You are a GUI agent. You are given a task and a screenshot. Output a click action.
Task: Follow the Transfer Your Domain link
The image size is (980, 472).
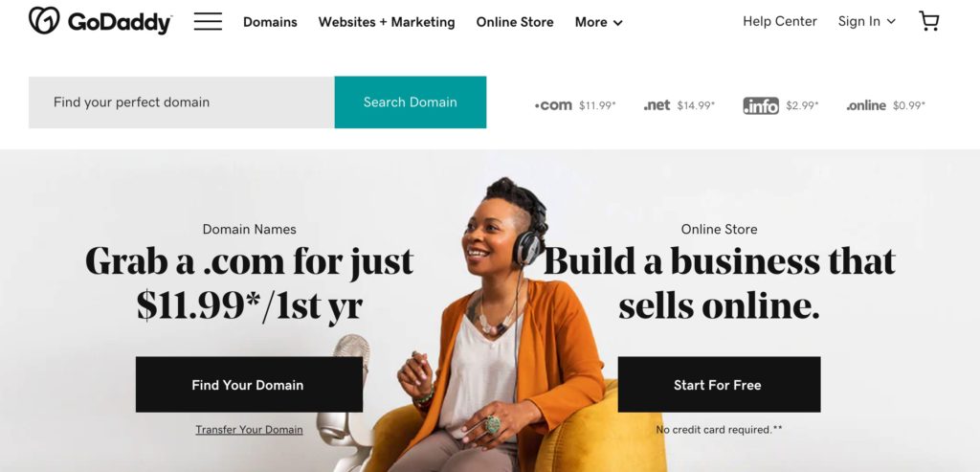(x=249, y=430)
